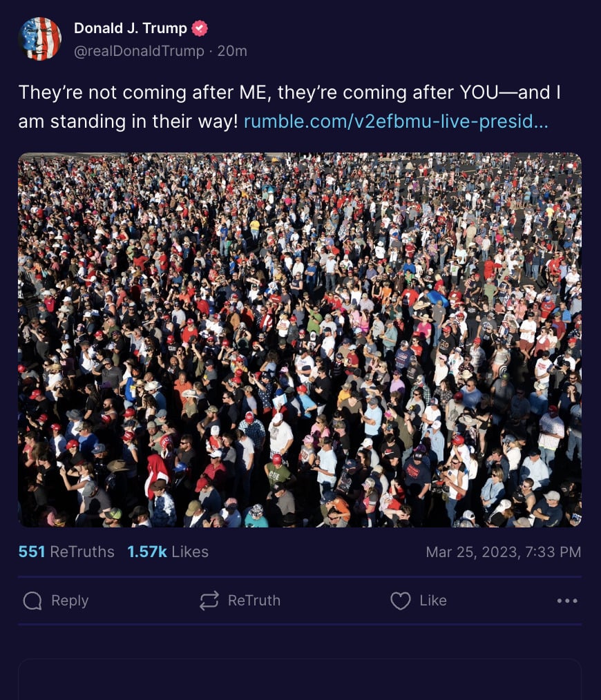601x700 pixels.
Task: Open the three-dot more options menu
Action: (x=567, y=601)
